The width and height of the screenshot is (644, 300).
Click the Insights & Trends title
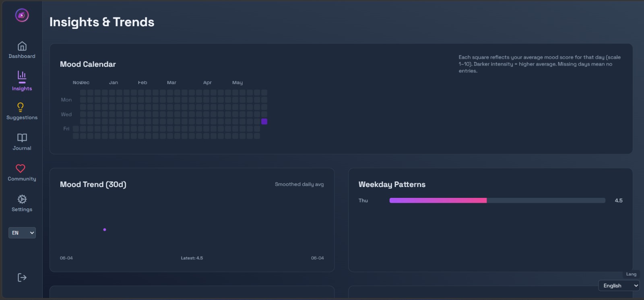[102, 22]
